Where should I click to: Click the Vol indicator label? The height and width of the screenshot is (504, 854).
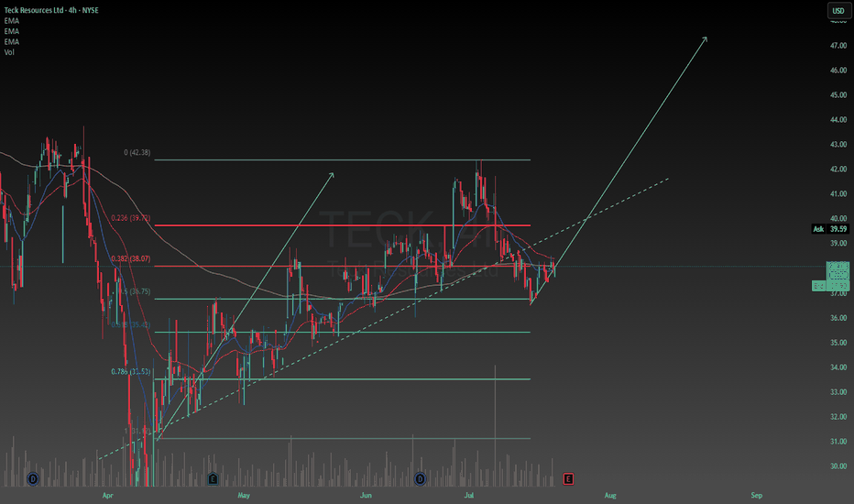tap(9, 52)
